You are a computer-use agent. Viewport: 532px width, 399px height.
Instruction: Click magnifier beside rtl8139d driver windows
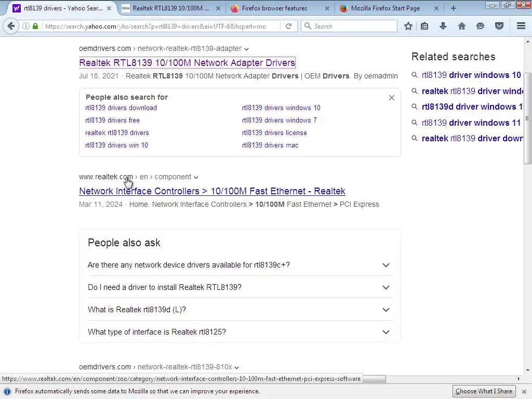tap(414, 107)
